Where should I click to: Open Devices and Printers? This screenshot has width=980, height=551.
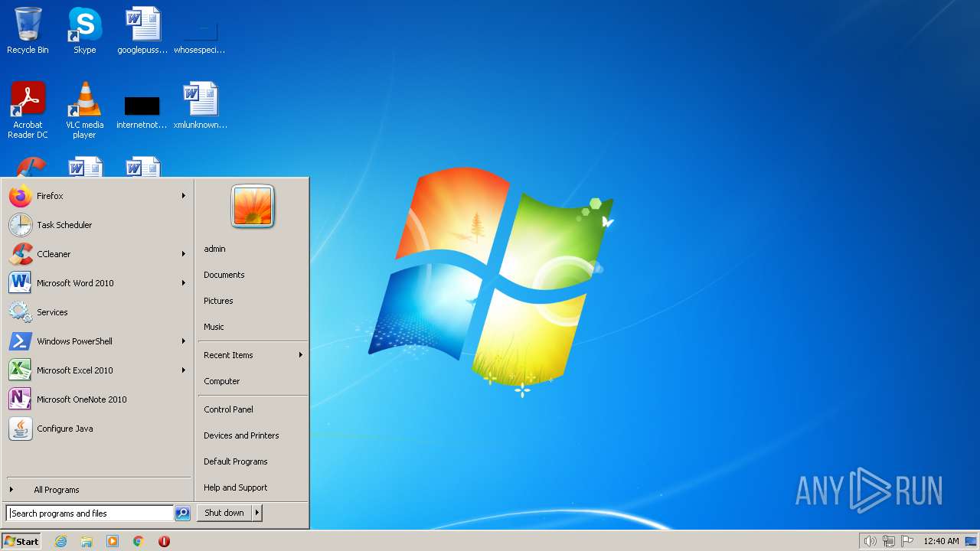click(253, 435)
